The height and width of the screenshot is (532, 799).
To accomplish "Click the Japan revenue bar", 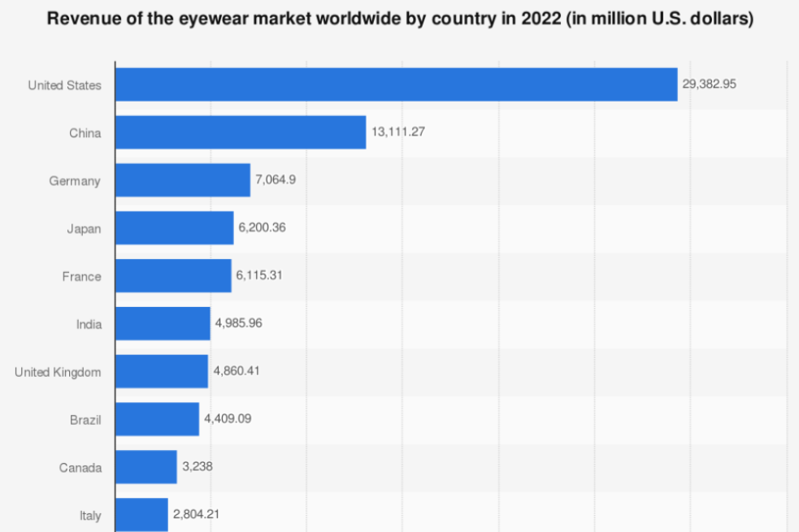I will point(174,228).
